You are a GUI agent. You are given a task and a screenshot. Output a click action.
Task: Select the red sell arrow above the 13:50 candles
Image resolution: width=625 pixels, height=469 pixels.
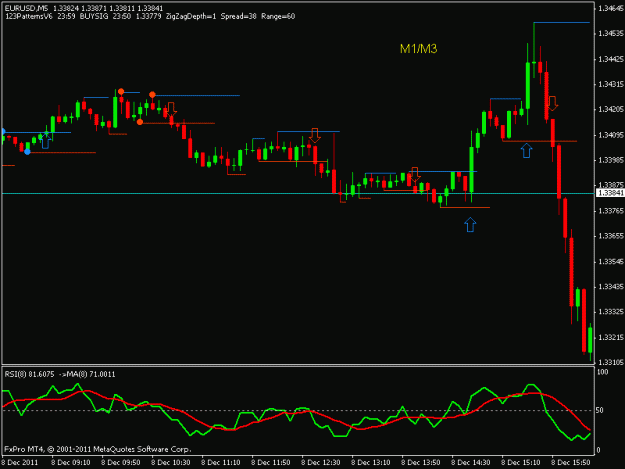coord(415,175)
